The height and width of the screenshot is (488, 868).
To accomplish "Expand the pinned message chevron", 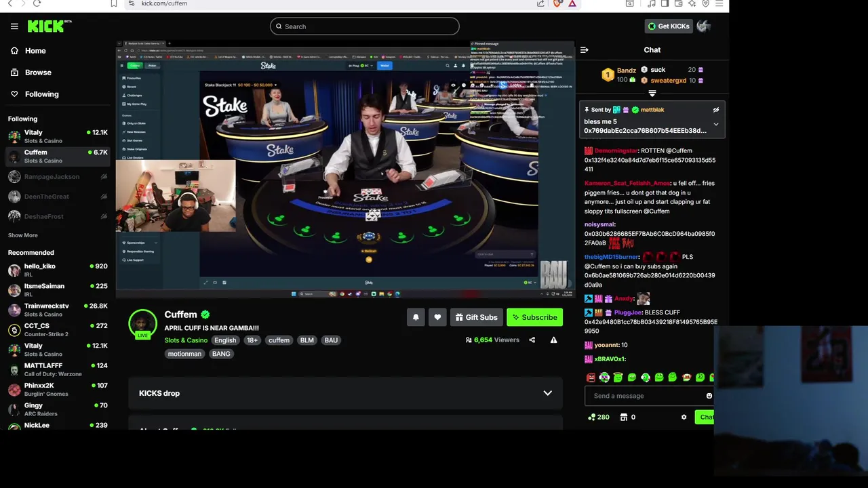I will click(716, 125).
